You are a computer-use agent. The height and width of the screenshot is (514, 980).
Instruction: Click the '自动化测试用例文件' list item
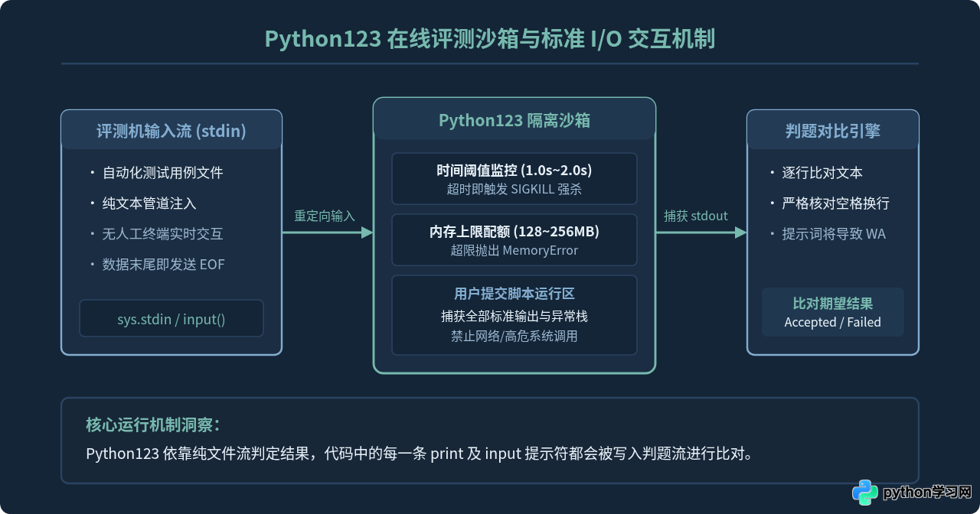click(162, 173)
